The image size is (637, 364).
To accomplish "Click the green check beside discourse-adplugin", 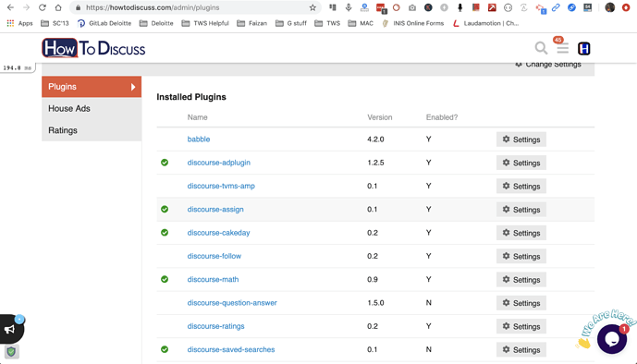I will pos(165,163).
